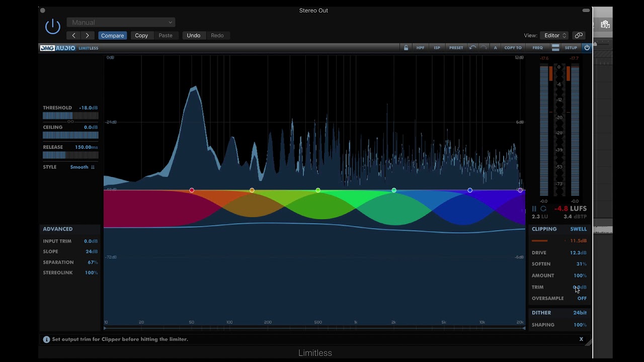Image resolution: width=644 pixels, height=362 pixels.
Task: Select the blue band crossover node
Action: point(470,190)
